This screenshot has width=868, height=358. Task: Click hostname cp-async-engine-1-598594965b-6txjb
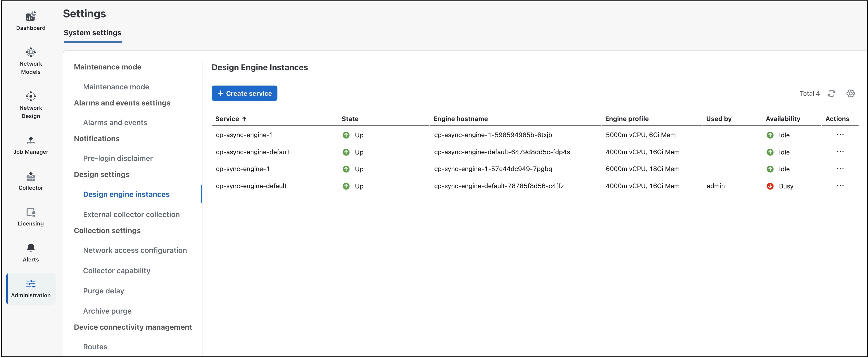point(493,135)
